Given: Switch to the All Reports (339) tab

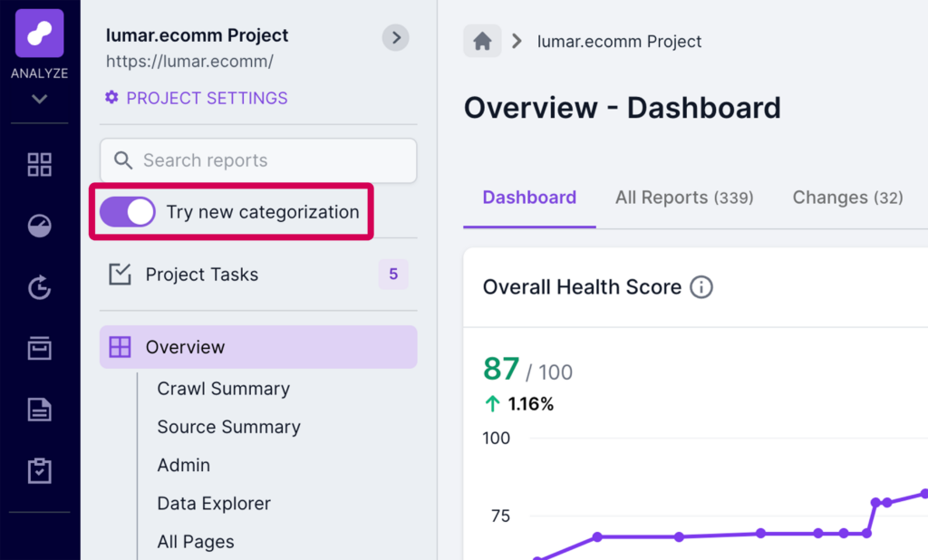Looking at the screenshot, I should (x=684, y=198).
